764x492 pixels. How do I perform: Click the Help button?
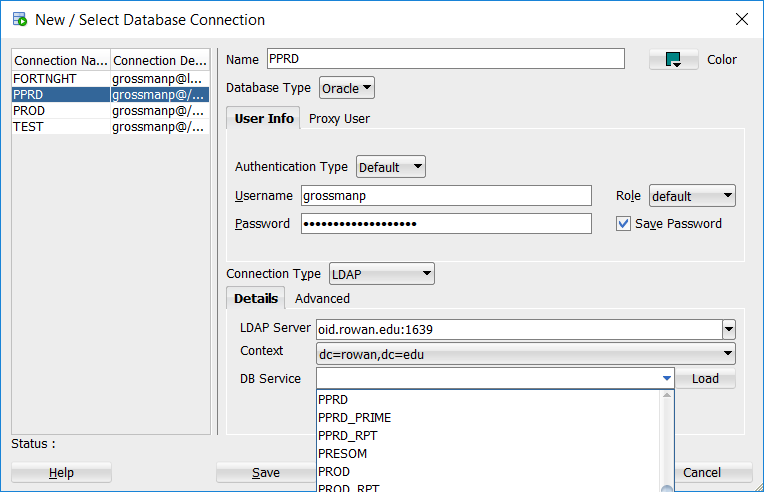click(x=61, y=473)
